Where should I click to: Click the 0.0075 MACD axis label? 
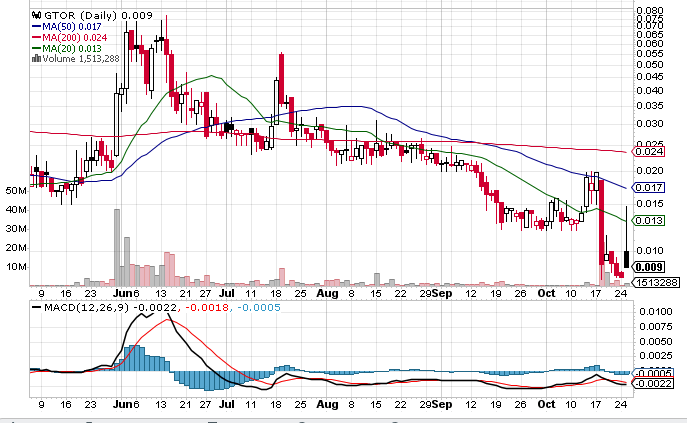655,327
